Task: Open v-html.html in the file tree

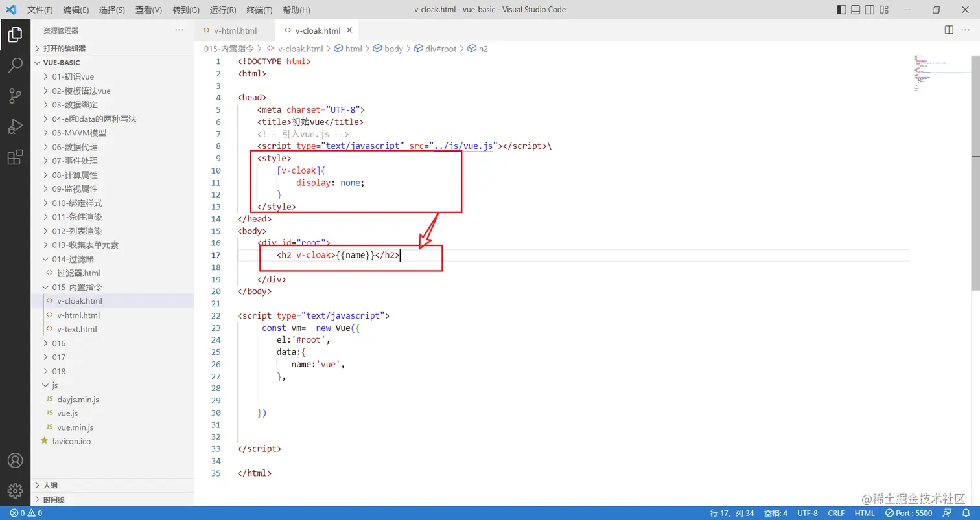Action: point(113,315)
